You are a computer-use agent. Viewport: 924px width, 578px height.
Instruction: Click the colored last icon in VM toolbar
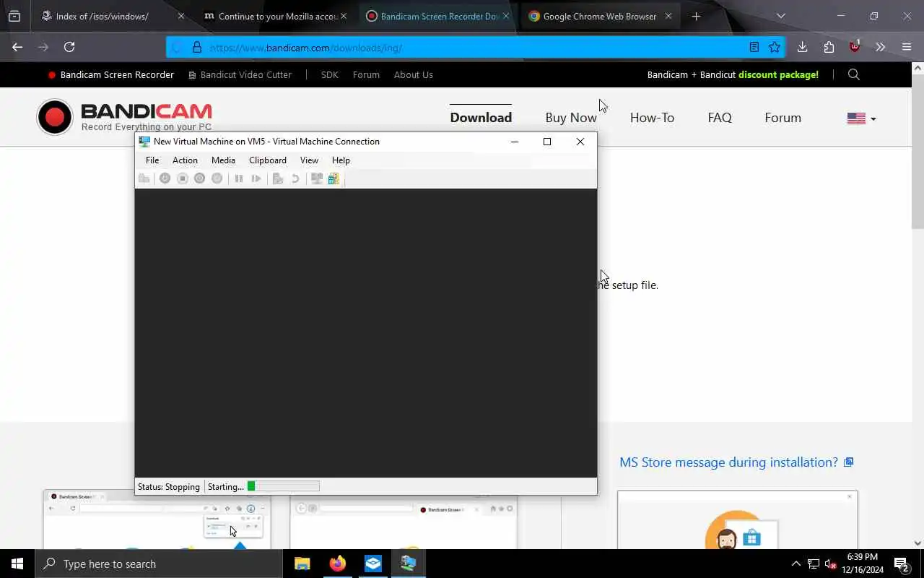click(334, 178)
